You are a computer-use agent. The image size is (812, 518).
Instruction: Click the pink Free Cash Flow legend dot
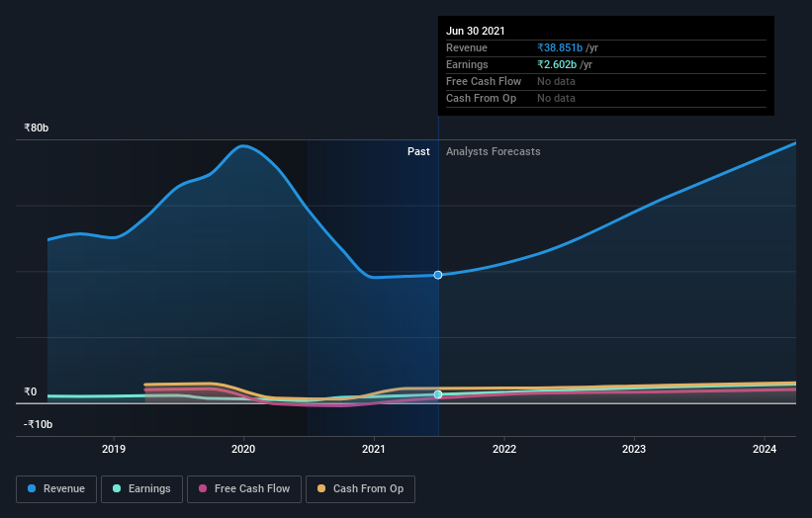coord(203,488)
